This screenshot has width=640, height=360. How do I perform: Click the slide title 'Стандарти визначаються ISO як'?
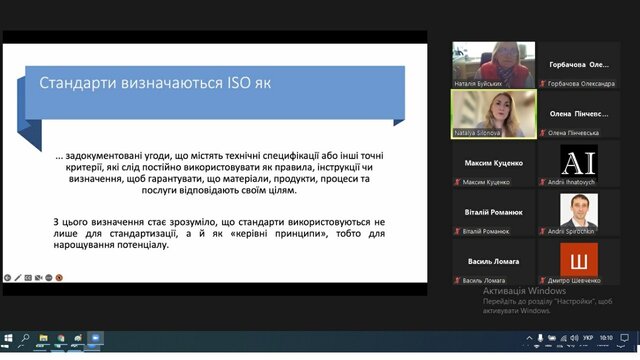pos(155,83)
